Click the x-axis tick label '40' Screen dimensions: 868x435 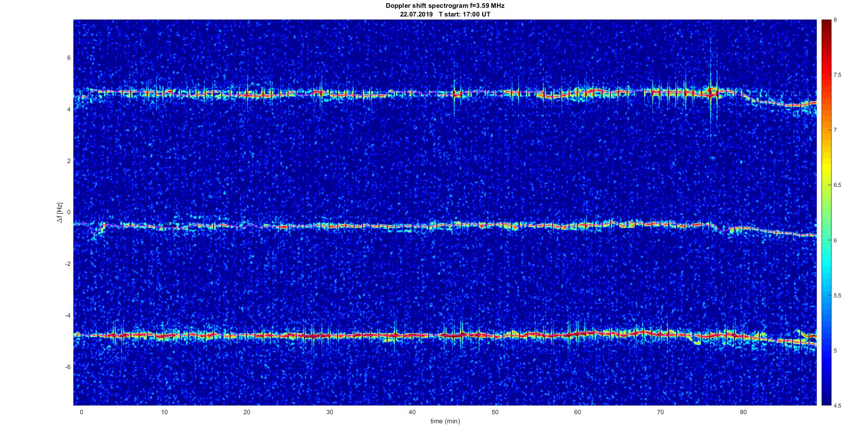[412, 412]
